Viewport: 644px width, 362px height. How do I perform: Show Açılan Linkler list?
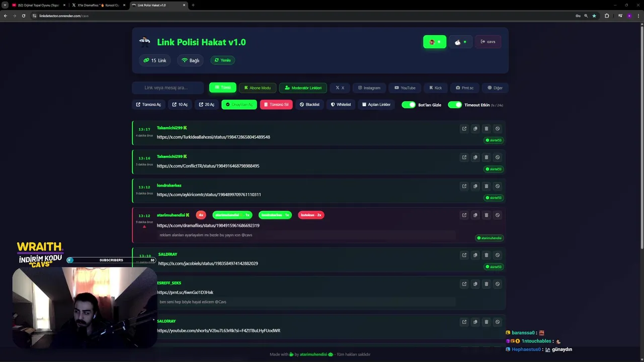[376, 105]
